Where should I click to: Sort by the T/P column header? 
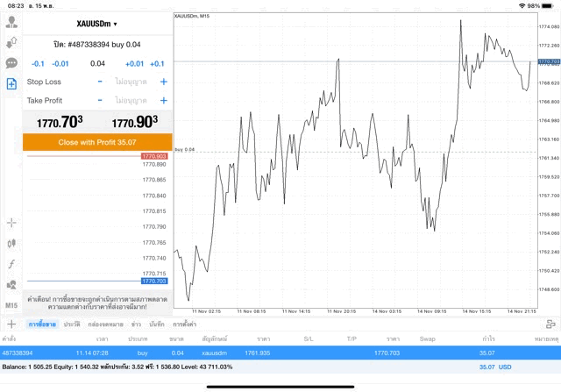352,339
